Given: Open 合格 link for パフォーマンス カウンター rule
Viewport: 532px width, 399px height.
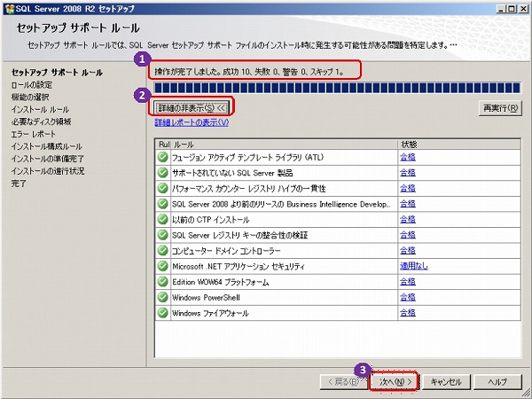Looking at the screenshot, I should point(408,188).
